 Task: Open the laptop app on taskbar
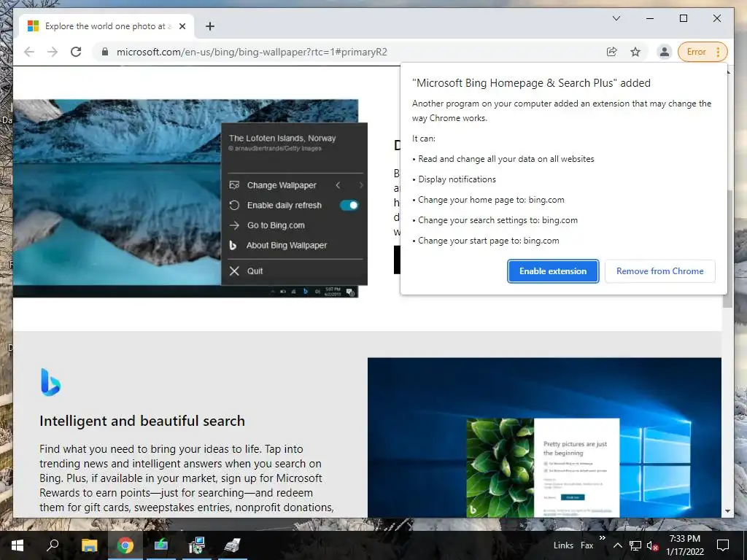(x=160, y=545)
